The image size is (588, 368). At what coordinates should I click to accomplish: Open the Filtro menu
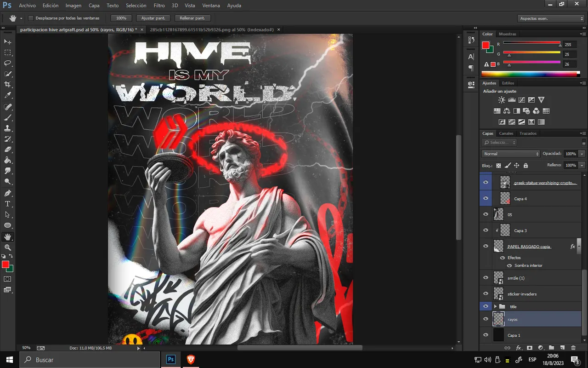(x=159, y=6)
